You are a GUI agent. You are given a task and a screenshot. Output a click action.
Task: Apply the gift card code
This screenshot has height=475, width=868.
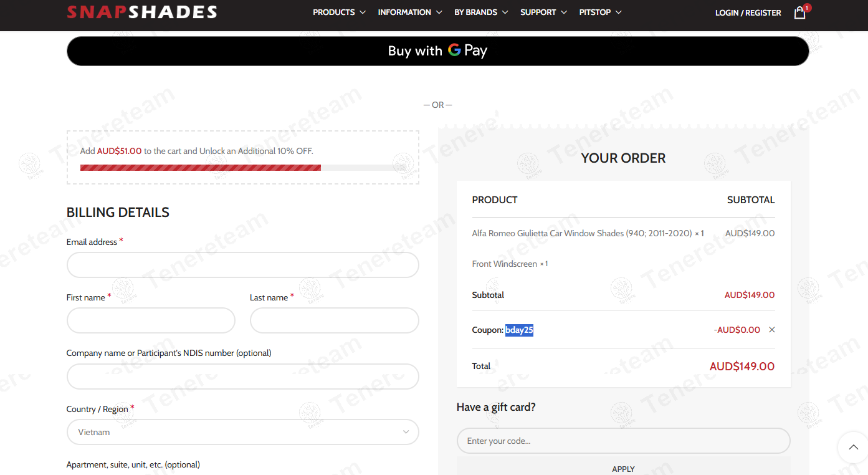click(623, 468)
